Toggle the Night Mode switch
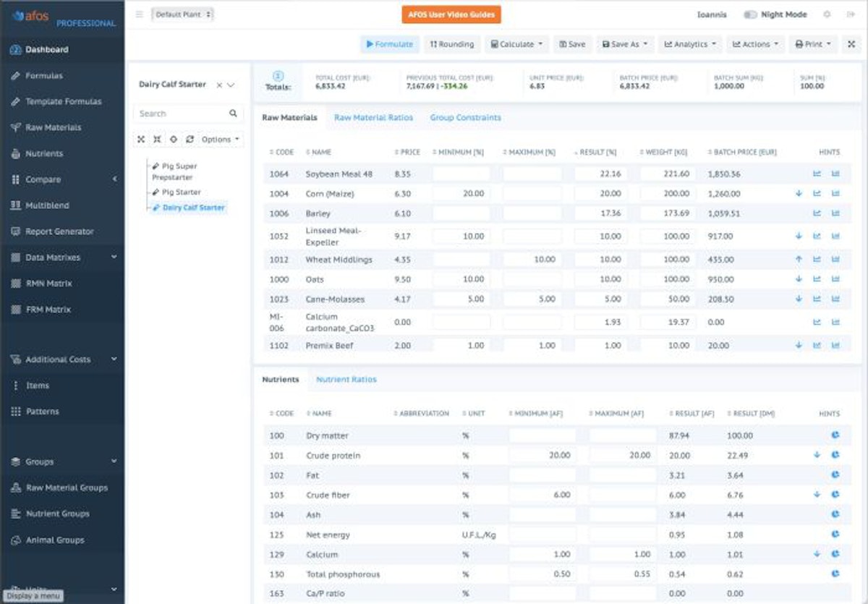 click(750, 14)
